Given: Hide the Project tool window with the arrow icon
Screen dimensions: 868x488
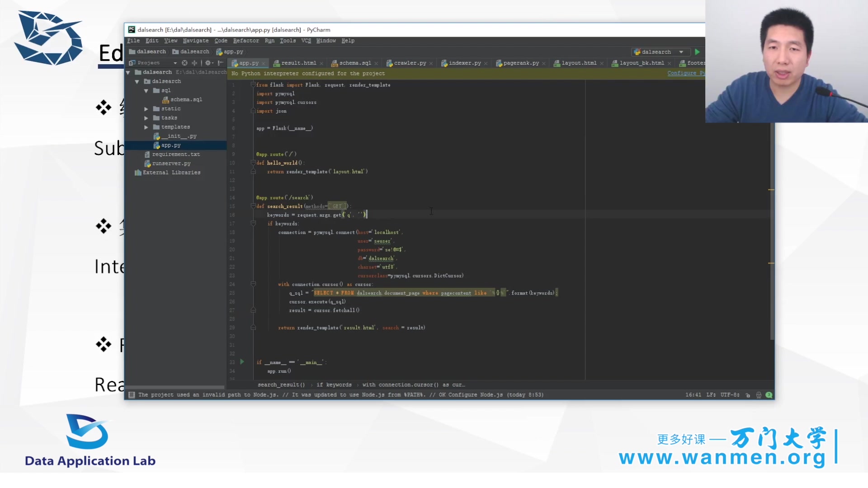Looking at the screenshot, I should (220, 63).
